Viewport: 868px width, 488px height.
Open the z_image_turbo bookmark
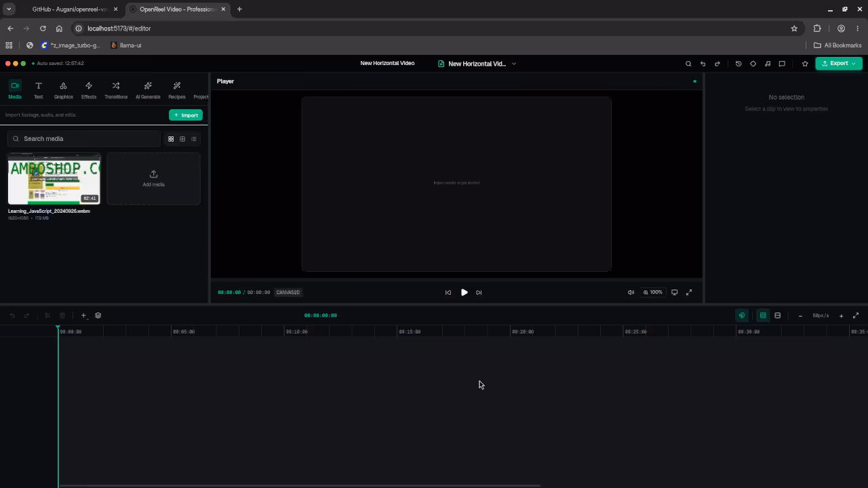point(70,45)
